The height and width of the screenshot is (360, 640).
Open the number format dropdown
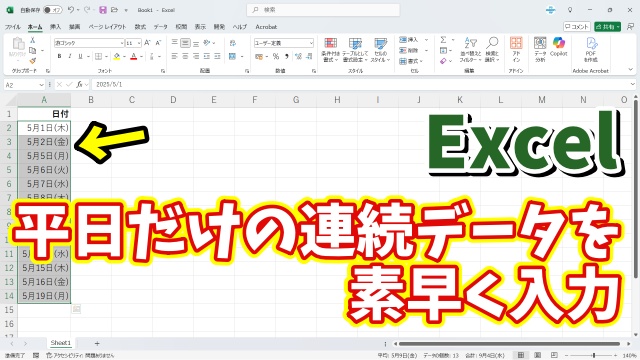tap(311, 43)
